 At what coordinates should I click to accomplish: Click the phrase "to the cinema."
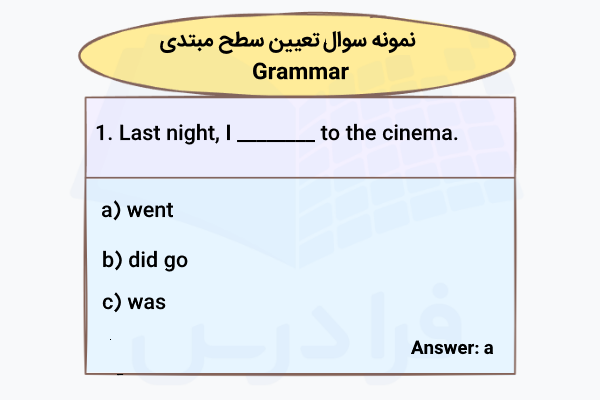pos(389,133)
